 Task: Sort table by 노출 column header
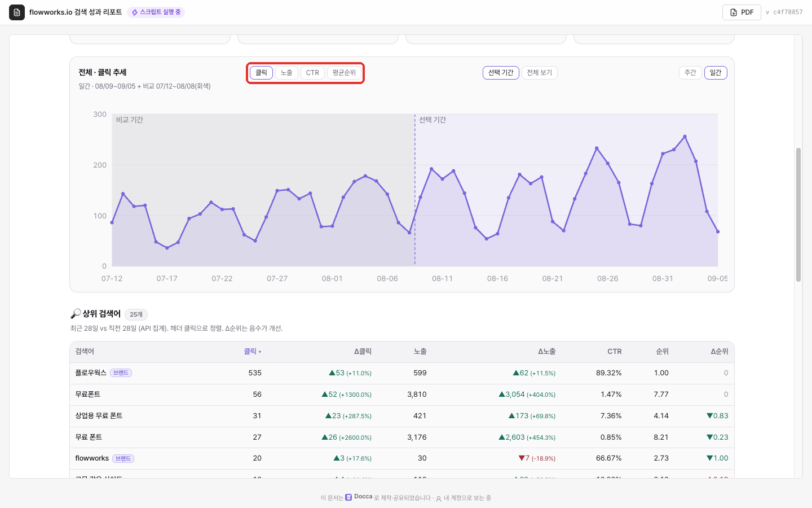coord(420,352)
